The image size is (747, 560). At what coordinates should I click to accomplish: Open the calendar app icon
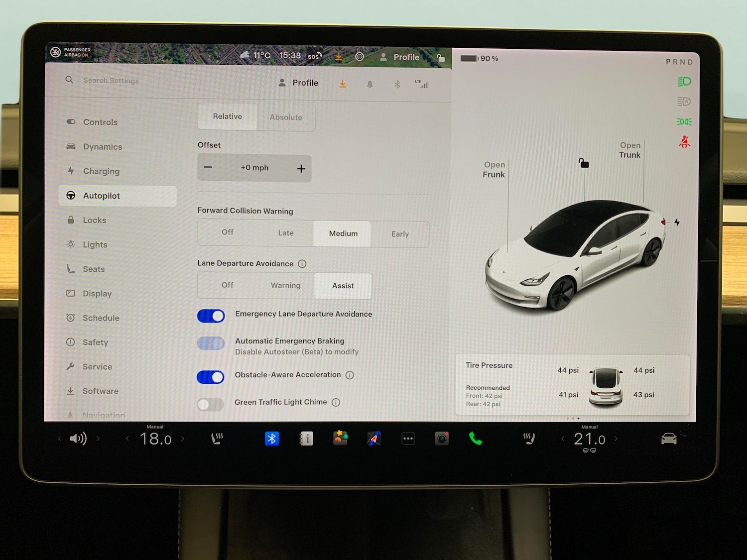tap(341, 439)
